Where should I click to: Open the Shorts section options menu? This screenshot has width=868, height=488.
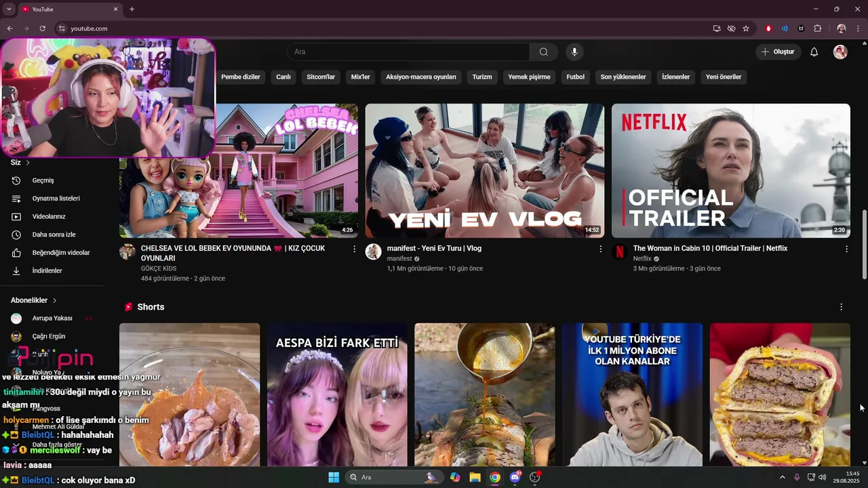[x=842, y=307]
